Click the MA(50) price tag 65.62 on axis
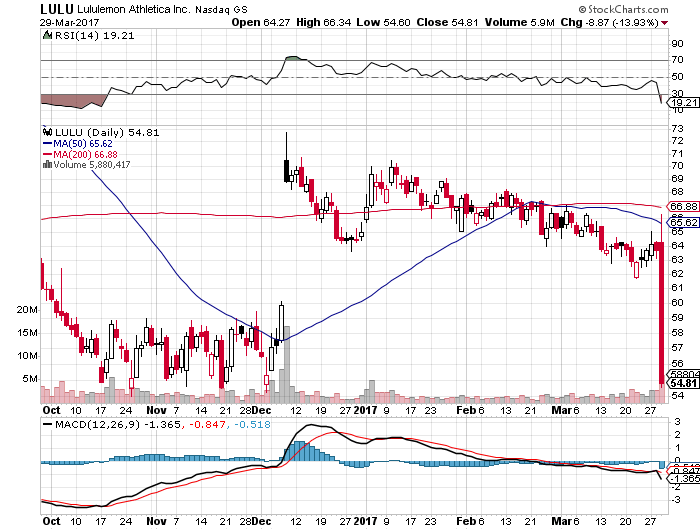Image resolution: width=700 pixels, height=530 pixels. pos(683,222)
